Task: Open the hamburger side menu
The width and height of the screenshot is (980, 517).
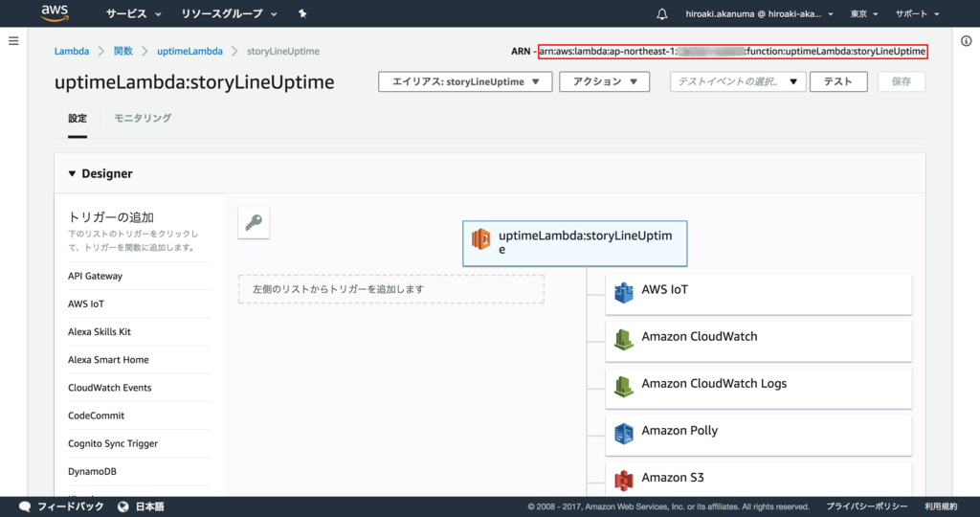Action: (13, 41)
